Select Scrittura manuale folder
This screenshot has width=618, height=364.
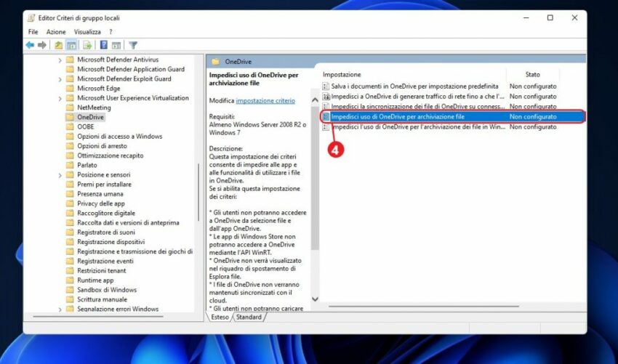(x=102, y=299)
